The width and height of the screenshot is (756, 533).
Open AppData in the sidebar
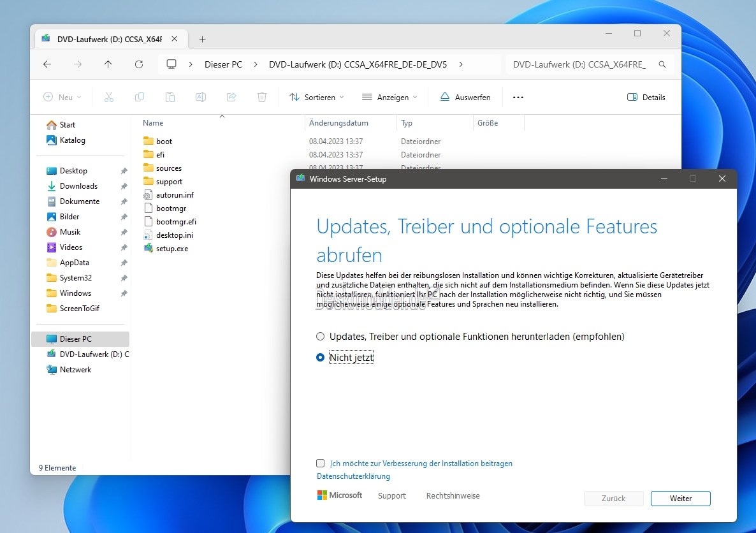click(x=68, y=263)
